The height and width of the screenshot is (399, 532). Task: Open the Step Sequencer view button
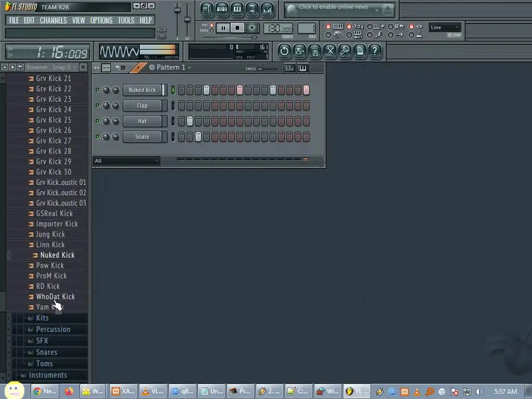pyautogui.click(x=222, y=9)
